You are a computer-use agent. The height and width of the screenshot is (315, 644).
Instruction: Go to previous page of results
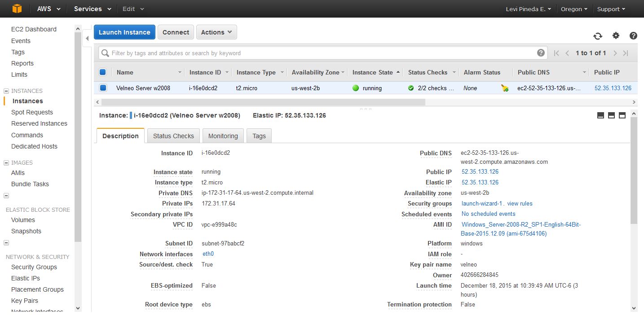point(567,53)
